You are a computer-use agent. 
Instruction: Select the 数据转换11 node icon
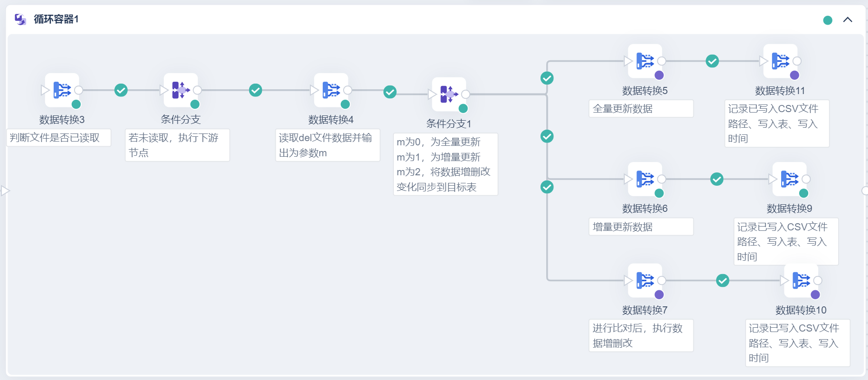(780, 61)
